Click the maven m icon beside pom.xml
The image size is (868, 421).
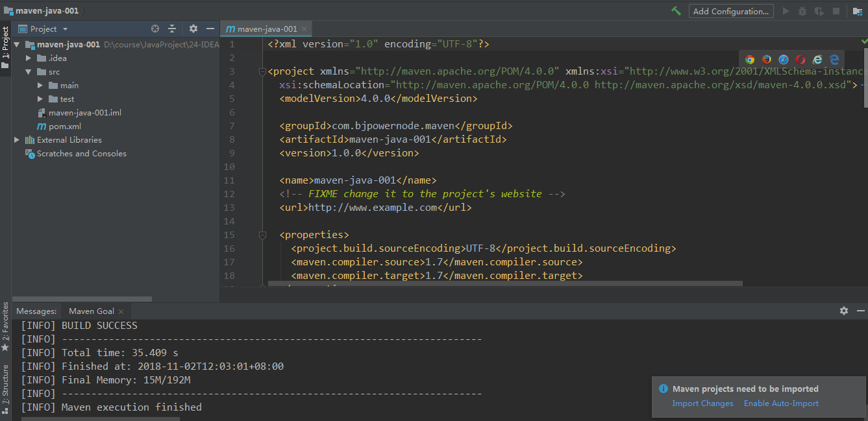pyautogui.click(x=42, y=126)
